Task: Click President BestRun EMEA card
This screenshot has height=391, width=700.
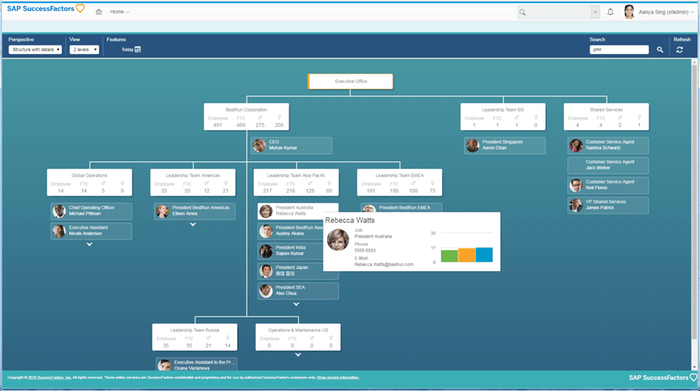Action: click(401, 208)
